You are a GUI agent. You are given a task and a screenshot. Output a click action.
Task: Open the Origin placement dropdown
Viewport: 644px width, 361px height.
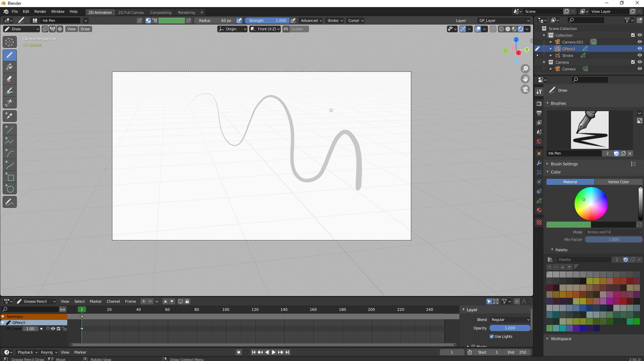point(232,29)
